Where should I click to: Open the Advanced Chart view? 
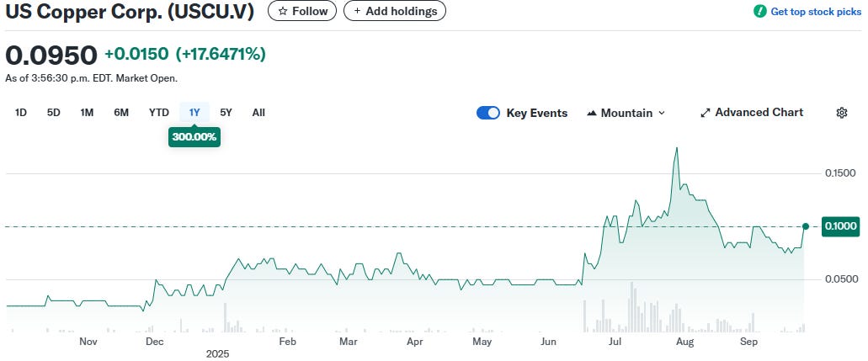pos(752,113)
